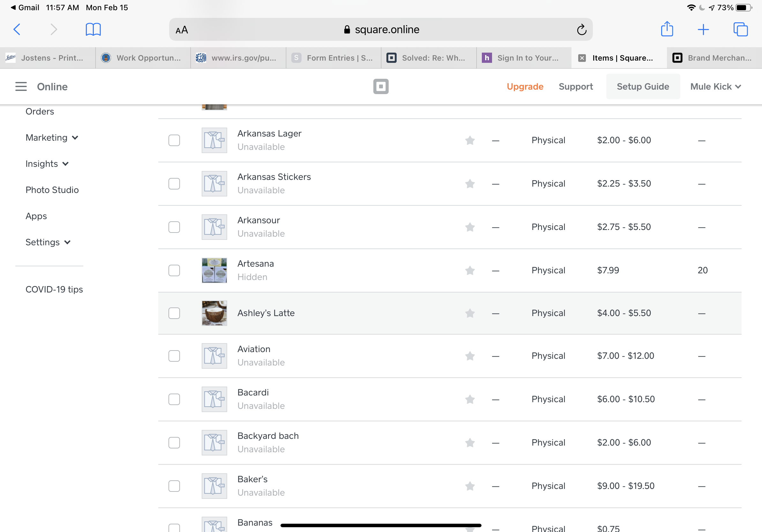The image size is (762, 532).
Task: Tick the Ashley's Latte checkbox
Action: pyautogui.click(x=174, y=313)
